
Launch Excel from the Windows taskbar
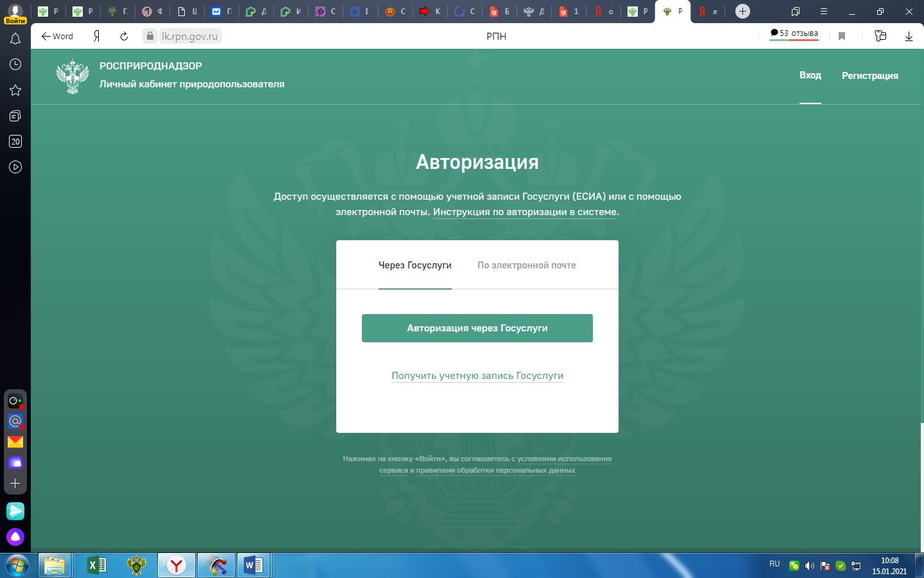pyautogui.click(x=97, y=565)
